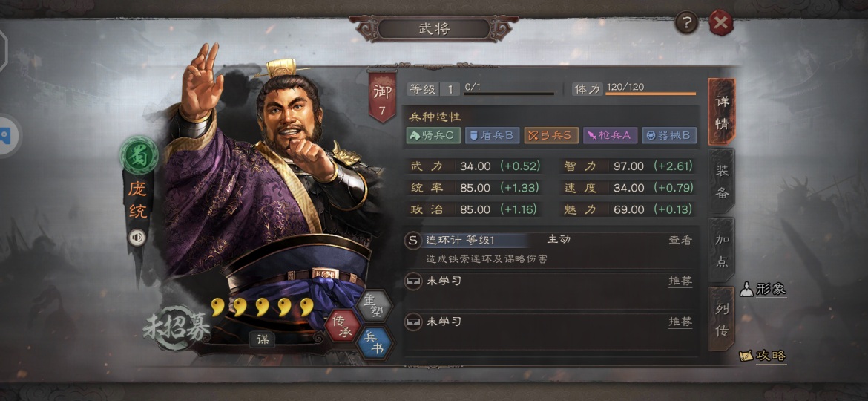This screenshot has height=401, width=868.
Task: Tap the 谋 strategist type tag
Action: pyautogui.click(x=263, y=339)
